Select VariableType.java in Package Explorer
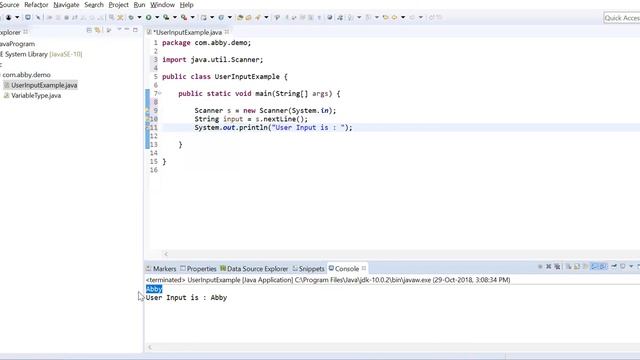The image size is (640, 360). point(32,96)
